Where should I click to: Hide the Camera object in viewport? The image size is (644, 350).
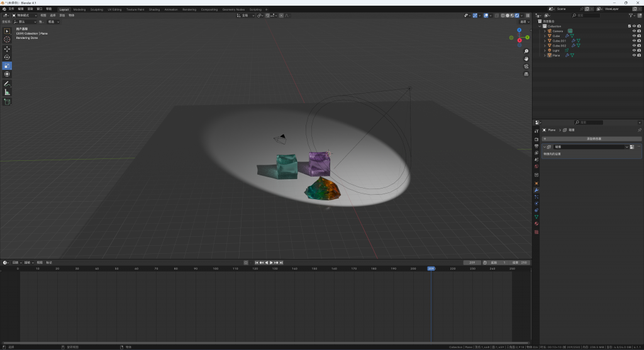pyautogui.click(x=634, y=31)
